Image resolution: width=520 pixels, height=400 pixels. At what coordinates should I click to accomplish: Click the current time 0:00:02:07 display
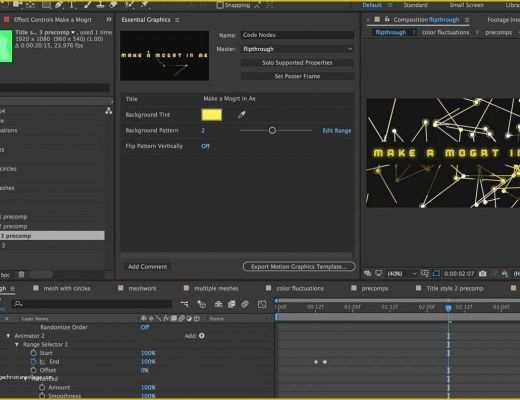coord(459,274)
